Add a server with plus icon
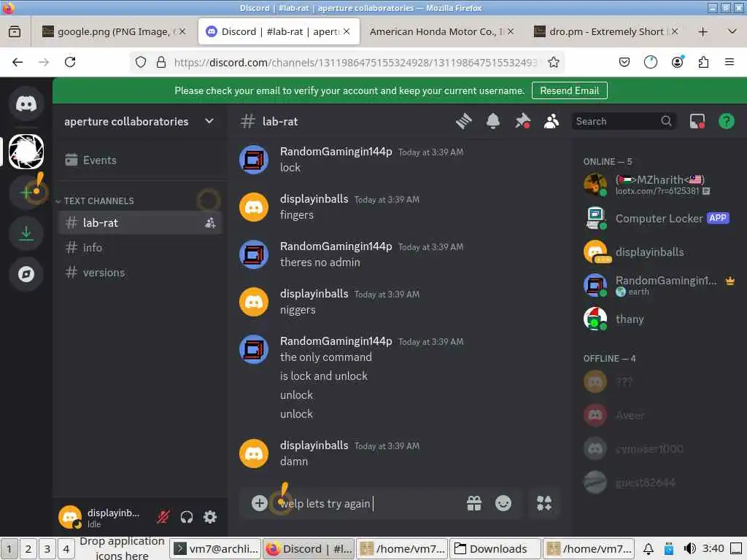This screenshot has width=747, height=560. (26, 192)
